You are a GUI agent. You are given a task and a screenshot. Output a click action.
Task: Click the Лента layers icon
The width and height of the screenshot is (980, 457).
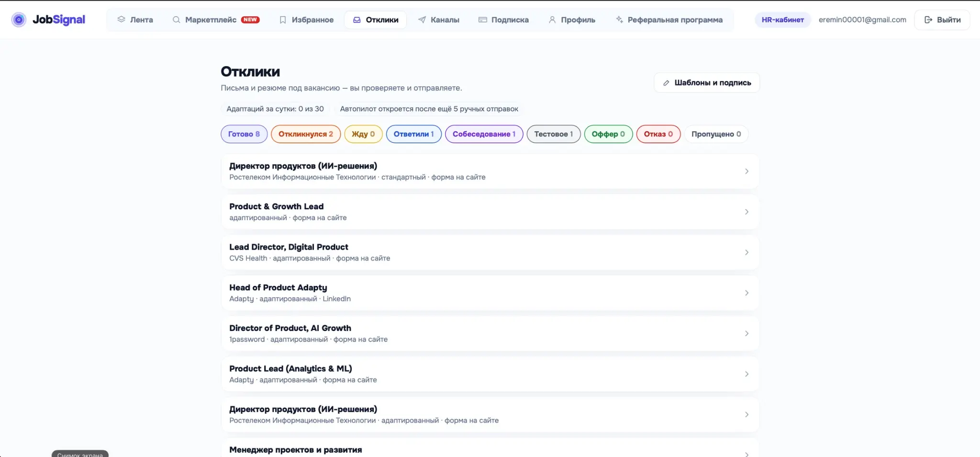click(121, 20)
